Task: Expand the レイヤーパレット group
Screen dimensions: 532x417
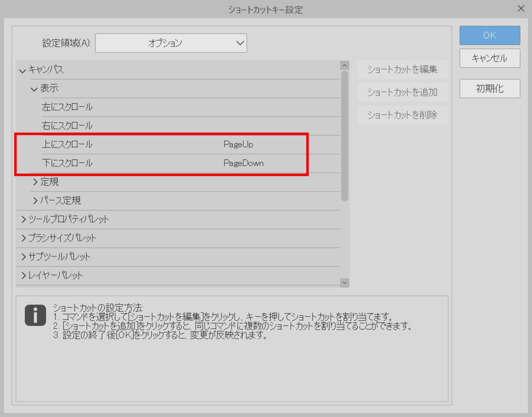Action: (23, 276)
